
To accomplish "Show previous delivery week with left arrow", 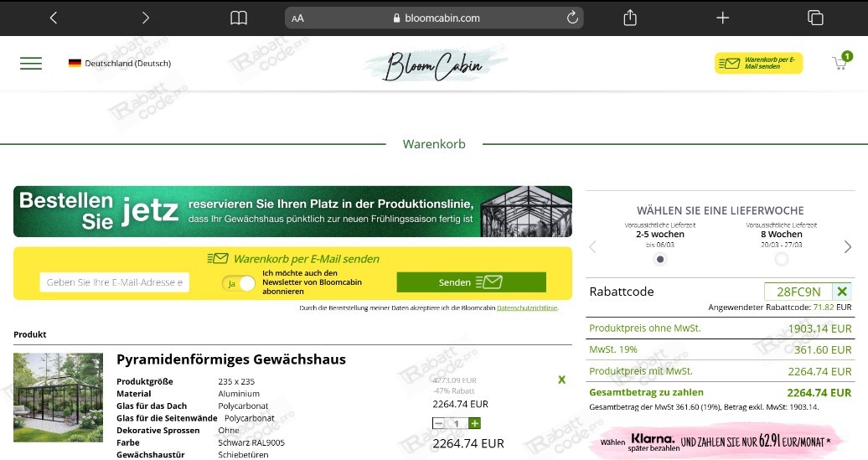I will click(x=593, y=247).
